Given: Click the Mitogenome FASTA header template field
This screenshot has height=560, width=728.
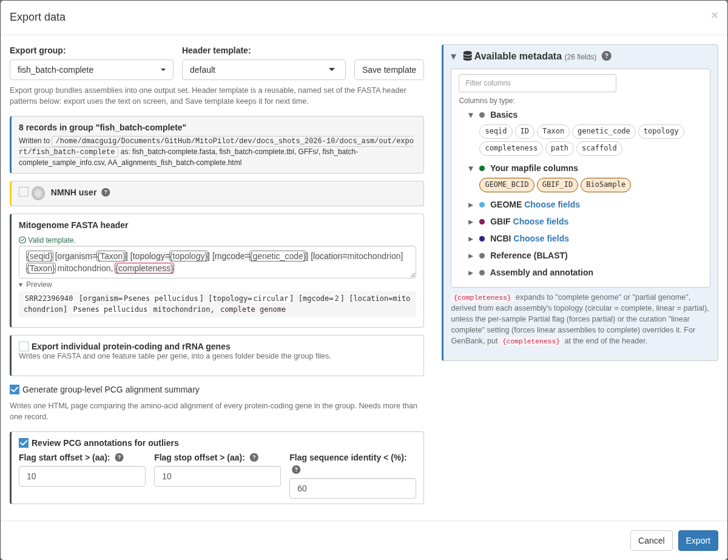Looking at the screenshot, I should click(217, 262).
